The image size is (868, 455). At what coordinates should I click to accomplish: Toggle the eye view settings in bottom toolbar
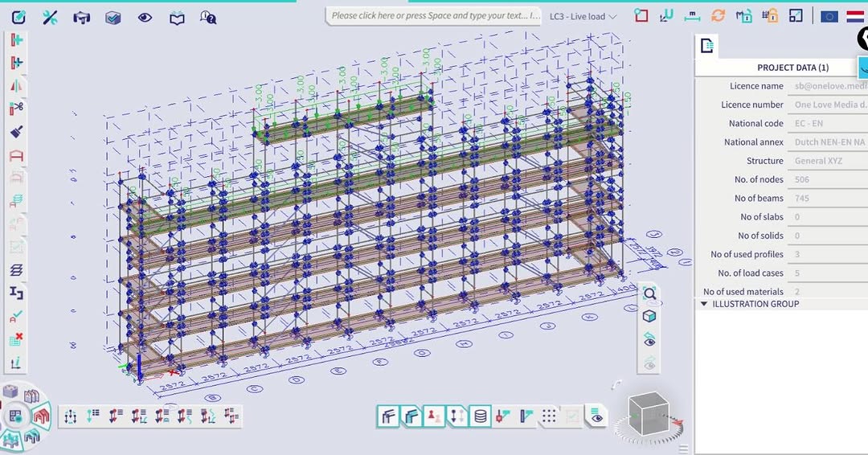[x=596, y=416]
